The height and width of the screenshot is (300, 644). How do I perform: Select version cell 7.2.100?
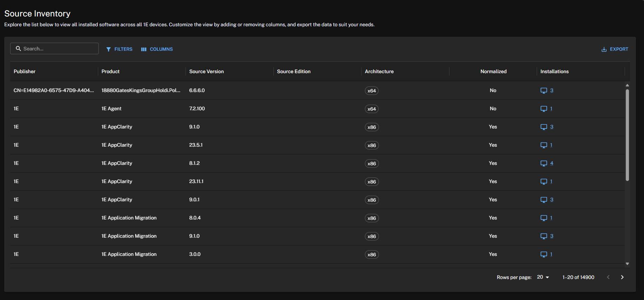pos(197,109)
